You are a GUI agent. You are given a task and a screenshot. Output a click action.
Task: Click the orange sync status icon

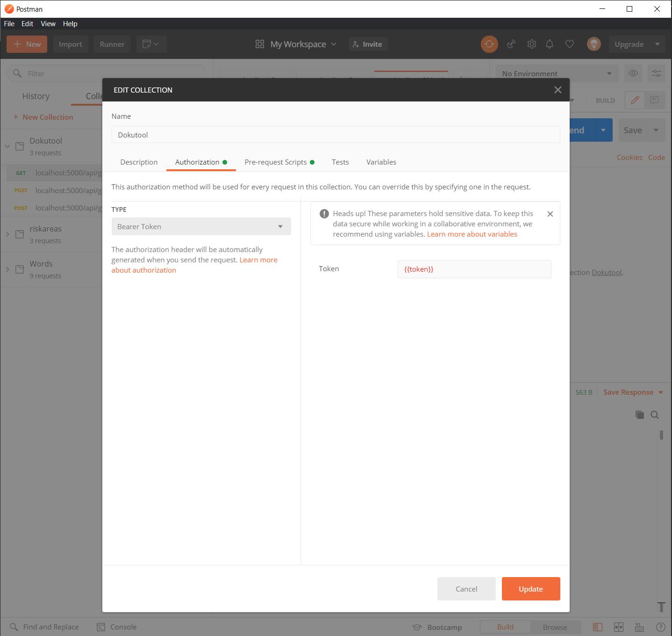point(489,44)
